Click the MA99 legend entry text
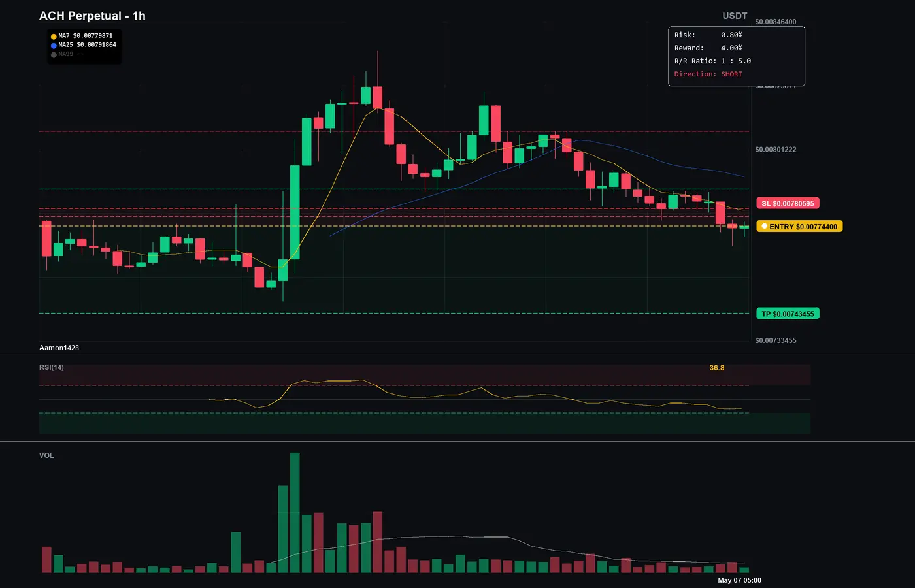Image resolution: width=915 pixels, height=588 pixels. pos(71,54)
